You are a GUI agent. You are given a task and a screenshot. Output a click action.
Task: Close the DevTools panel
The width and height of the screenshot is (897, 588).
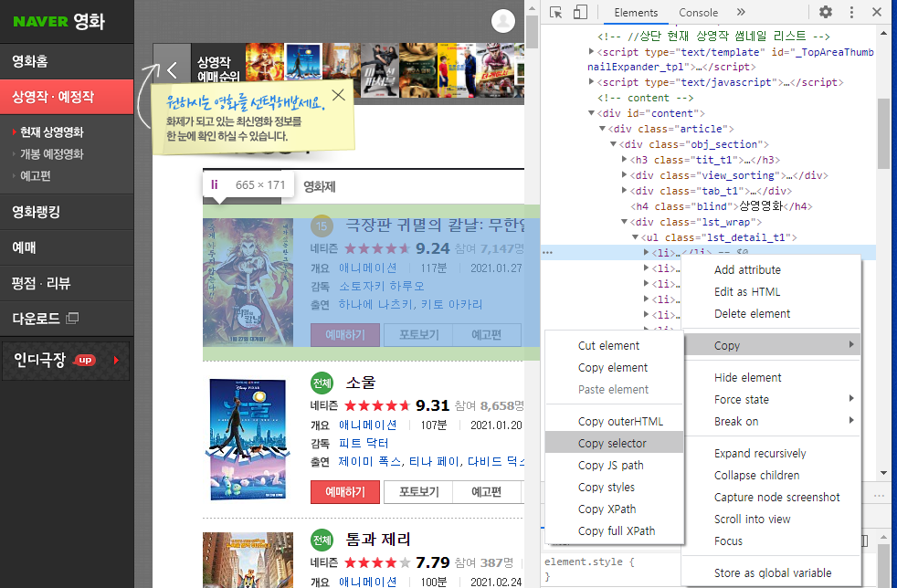point(876,12)
